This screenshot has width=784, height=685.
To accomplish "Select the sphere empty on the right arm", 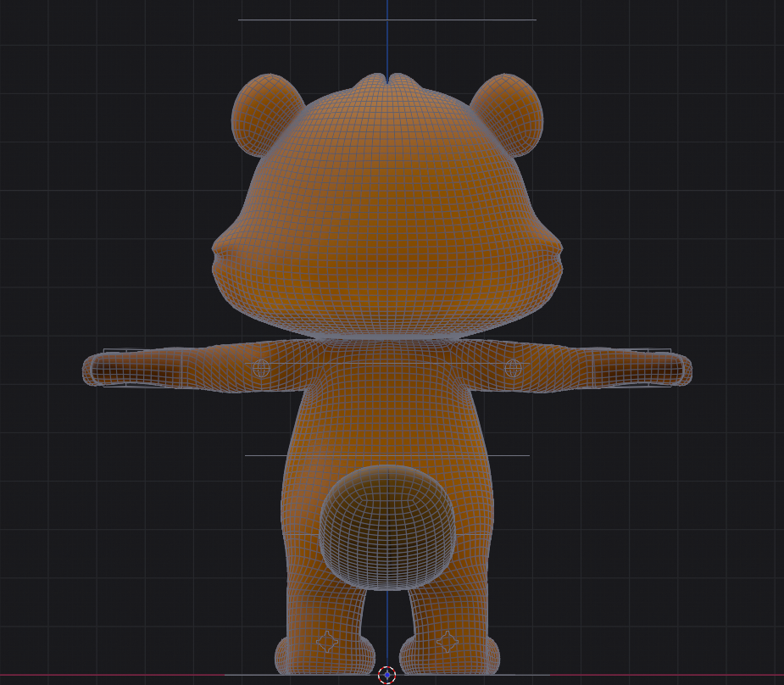I will pos(513,369).
